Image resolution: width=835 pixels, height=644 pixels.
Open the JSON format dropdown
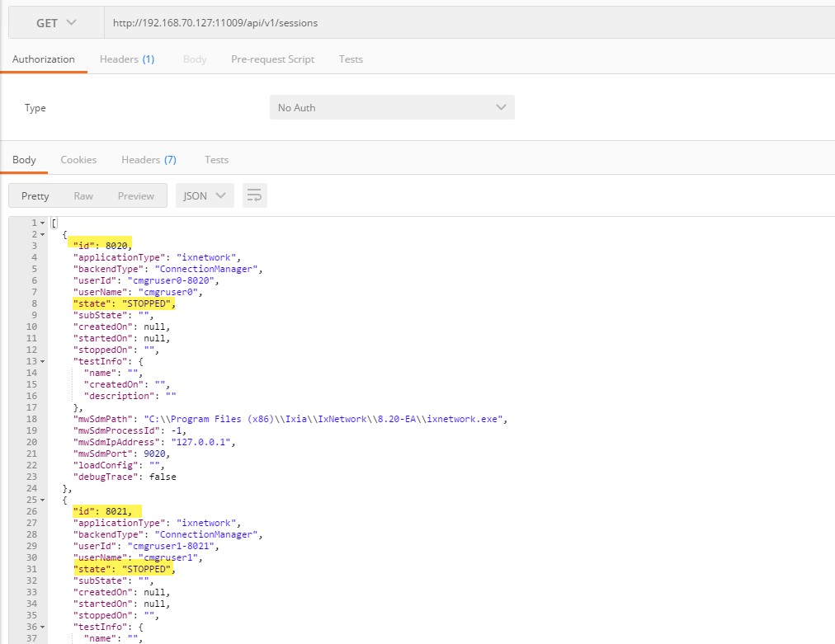coord(205,196)
